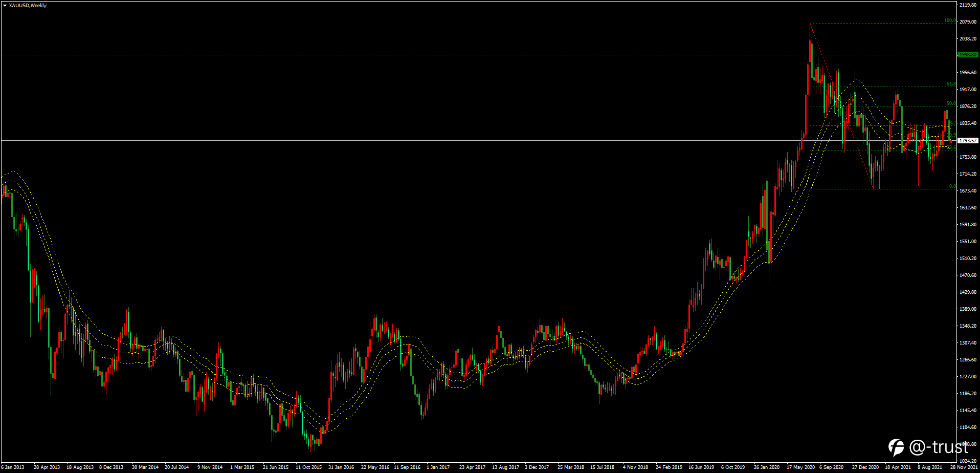Click the 1227.00 price axis value

969,377
